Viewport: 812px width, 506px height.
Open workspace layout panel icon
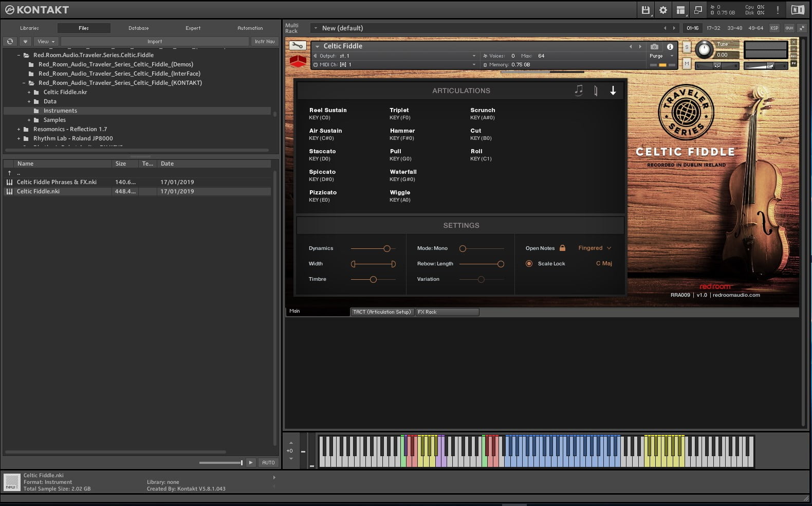point(680,10)
